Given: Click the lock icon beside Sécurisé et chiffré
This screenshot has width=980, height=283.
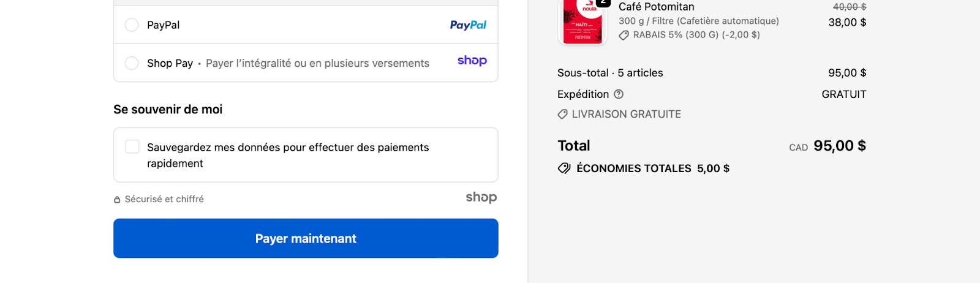Looking at the screenshot, I should (117, 200).
